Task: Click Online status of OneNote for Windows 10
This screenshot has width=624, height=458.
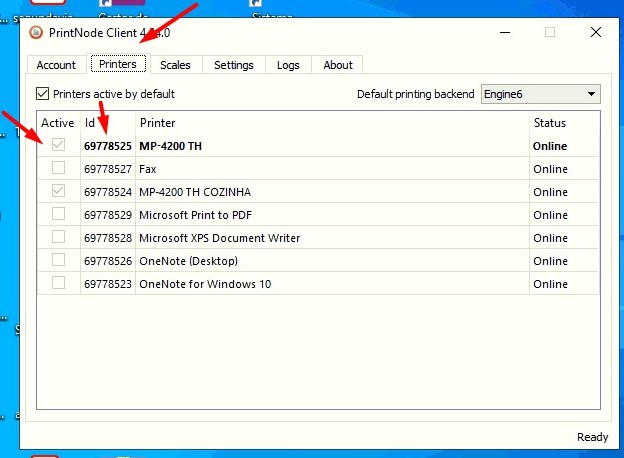Action: (550, 284)
